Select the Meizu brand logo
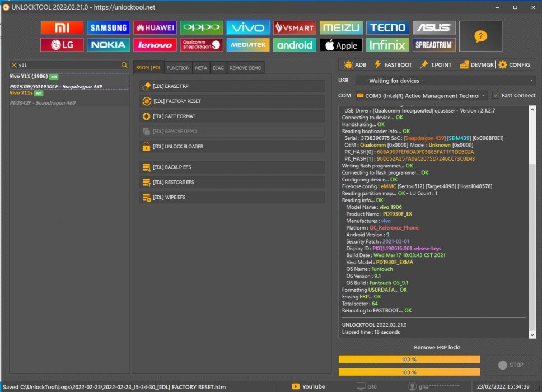This screenshot has height=392, width=542. pos(341,27)
